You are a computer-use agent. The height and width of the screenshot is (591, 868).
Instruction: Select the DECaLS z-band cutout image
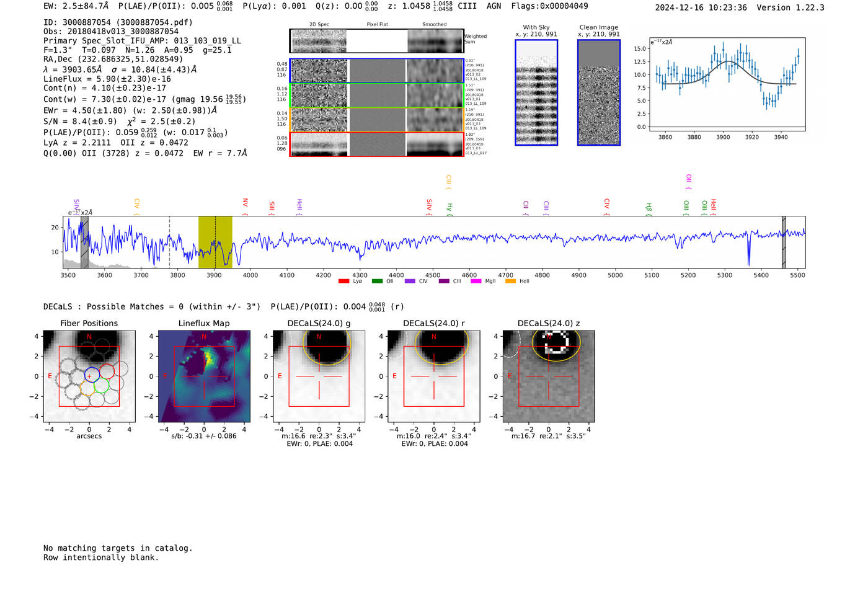pos(549,376)
